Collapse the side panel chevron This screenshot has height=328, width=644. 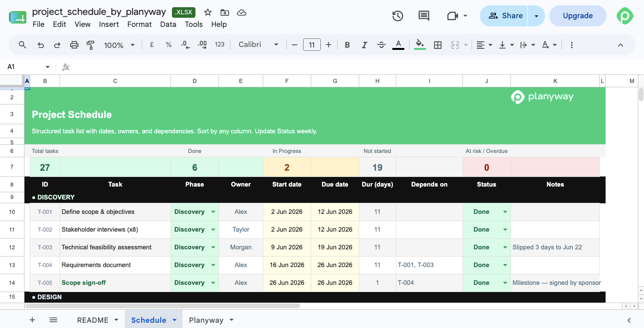[629, 320]
